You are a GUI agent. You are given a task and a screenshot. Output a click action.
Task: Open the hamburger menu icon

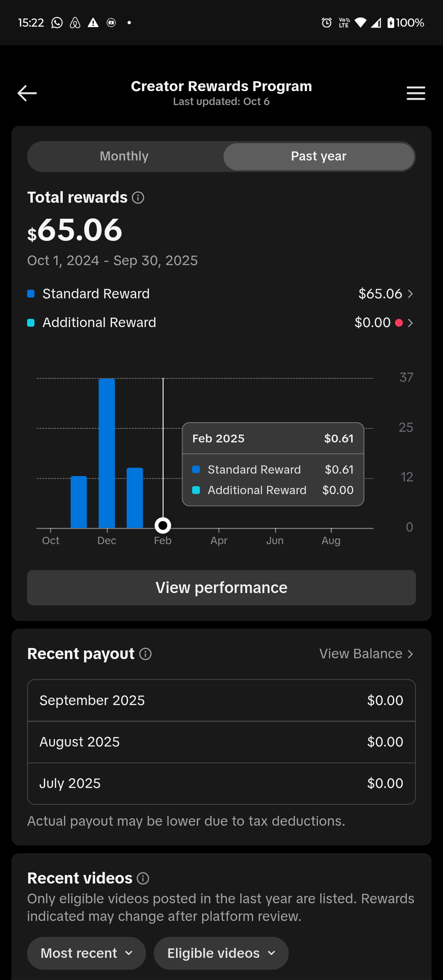pos(416,94)
